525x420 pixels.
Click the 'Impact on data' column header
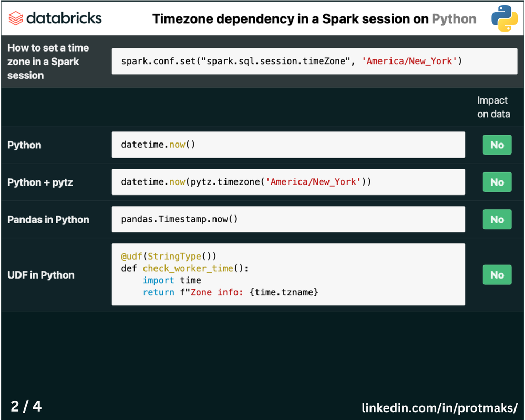pyautogui.click(x=493, y=107)
